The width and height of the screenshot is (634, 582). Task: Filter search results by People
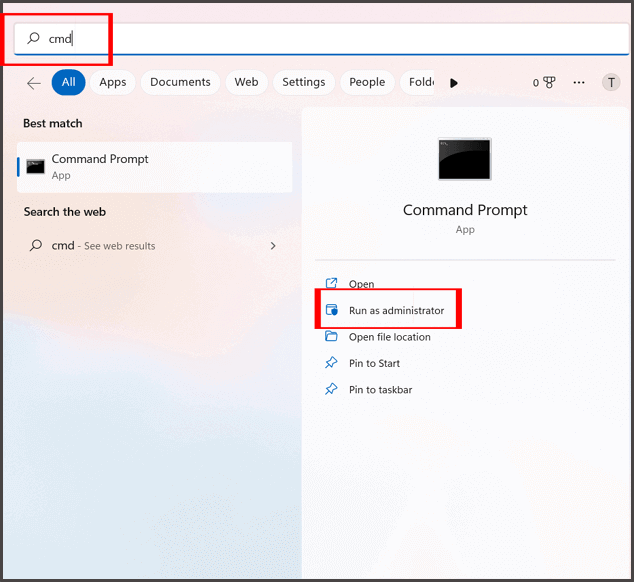coord(367,83)
